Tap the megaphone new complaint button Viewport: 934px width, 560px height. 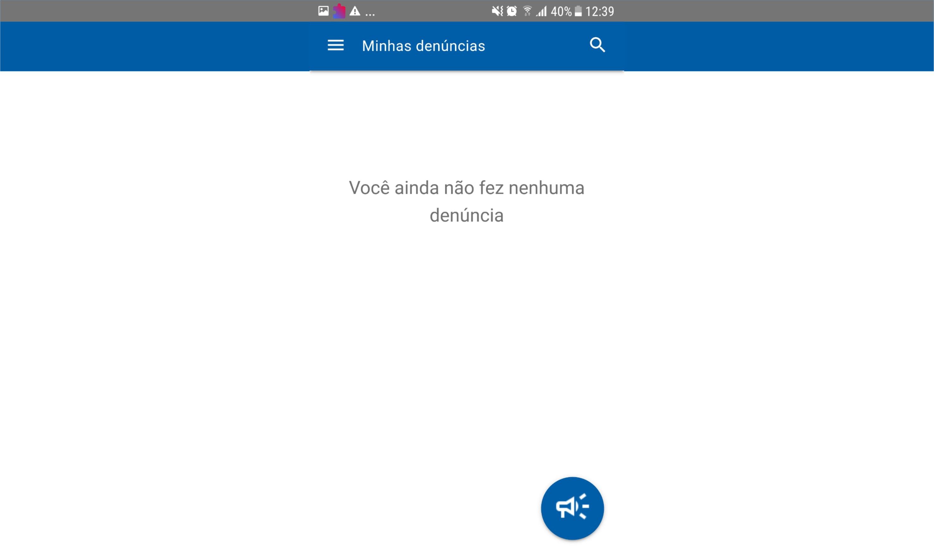(572, 508)
